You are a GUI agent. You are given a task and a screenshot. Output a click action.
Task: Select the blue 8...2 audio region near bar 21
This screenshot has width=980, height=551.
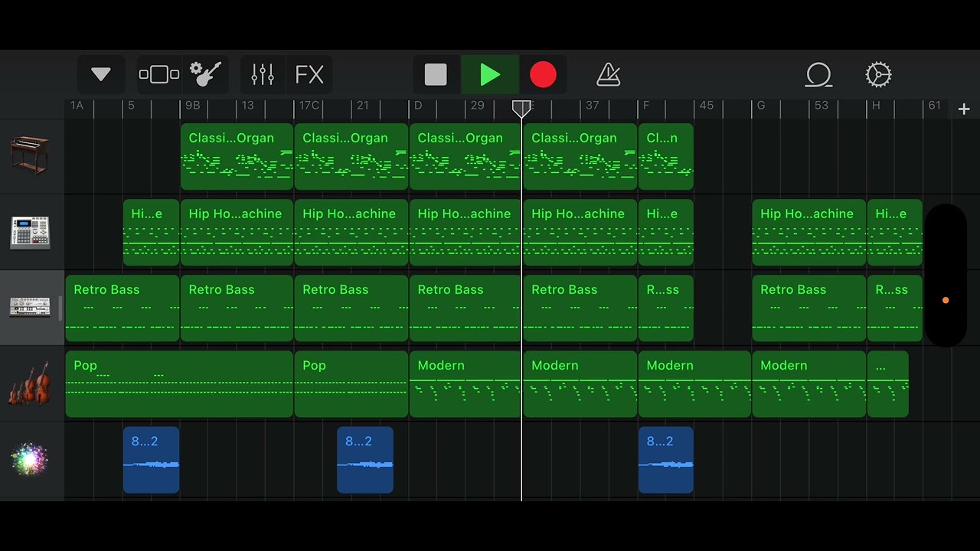[x=365, y=459]
